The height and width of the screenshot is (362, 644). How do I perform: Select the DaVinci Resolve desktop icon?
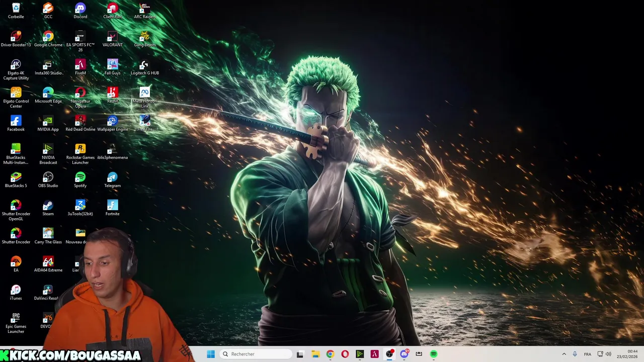coord(47,293)
